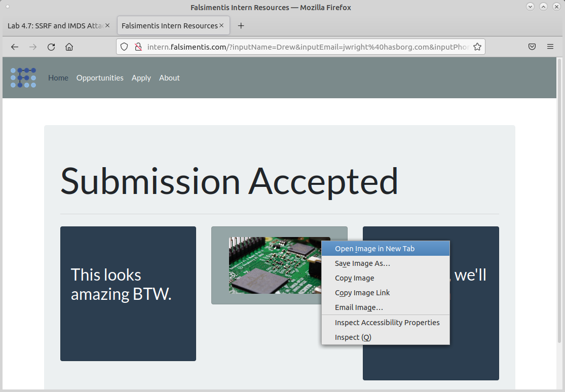
Task: Choose Inspect (Q) from context menu
Action: [x=386, y=337]
